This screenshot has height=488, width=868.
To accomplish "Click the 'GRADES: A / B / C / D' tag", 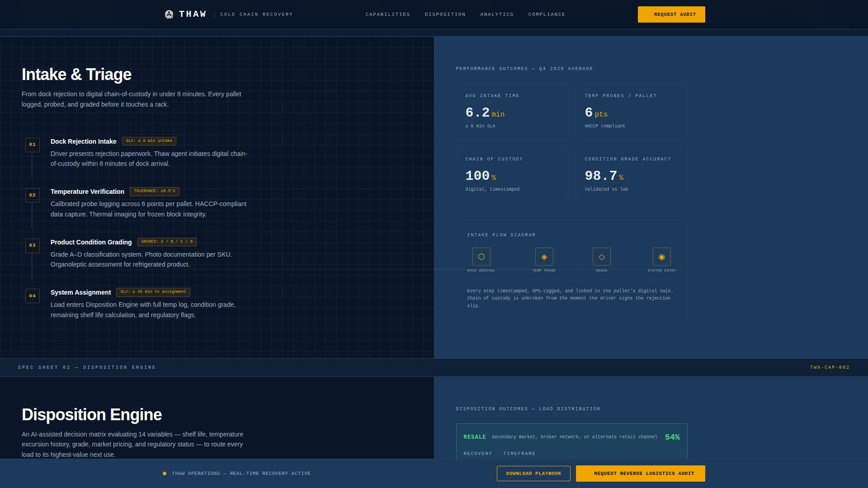I will coord(167,242).
